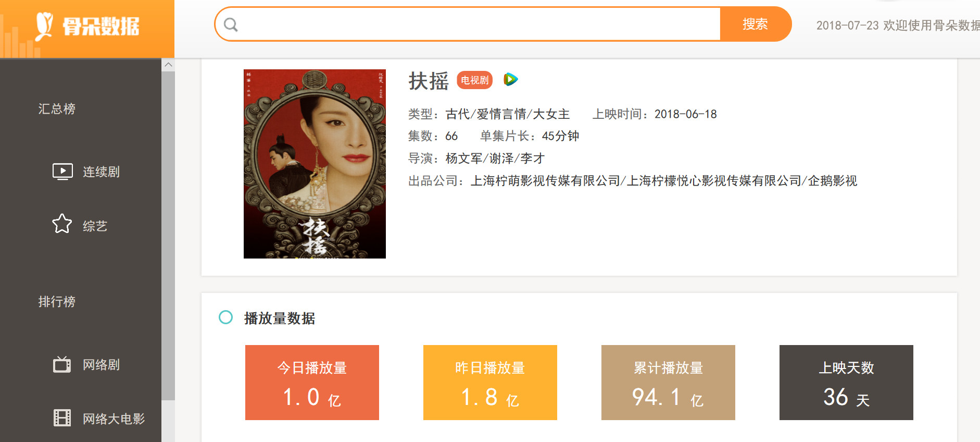Open the 网络剧 television icon
Screen dimensions: 980x442
point(62,364)
